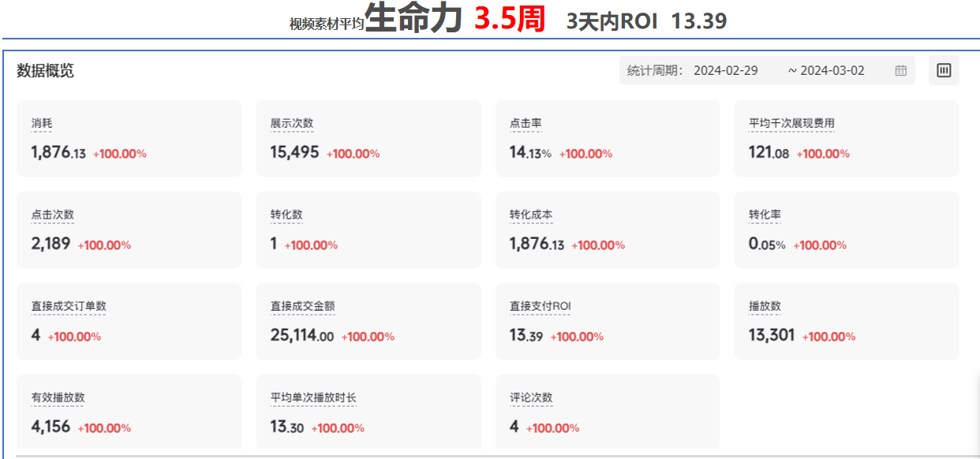This screenshot has height=459, width=980.
Task: Click the 统计周期 label
Action: pos(654,70)
